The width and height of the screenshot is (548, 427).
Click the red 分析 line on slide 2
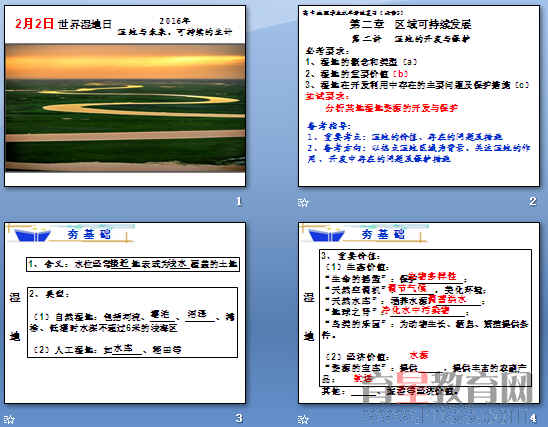(391, 108)
